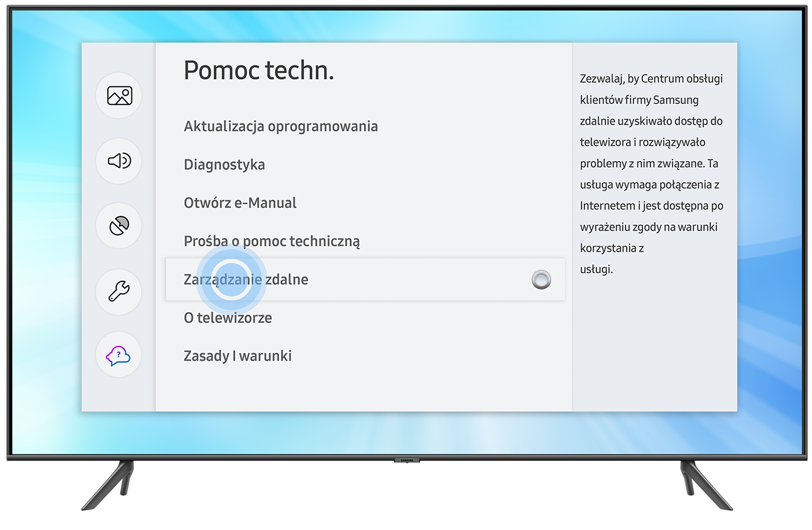Click the Pomoc techn. heading
This screenshot has height=530, width=812.
[x=259, y=70]
